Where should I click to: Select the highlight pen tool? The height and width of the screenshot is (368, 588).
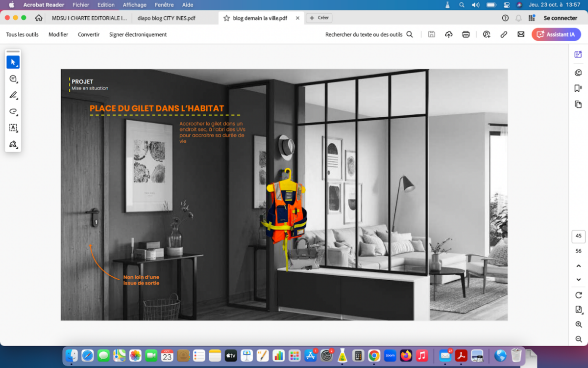(13, 95)
